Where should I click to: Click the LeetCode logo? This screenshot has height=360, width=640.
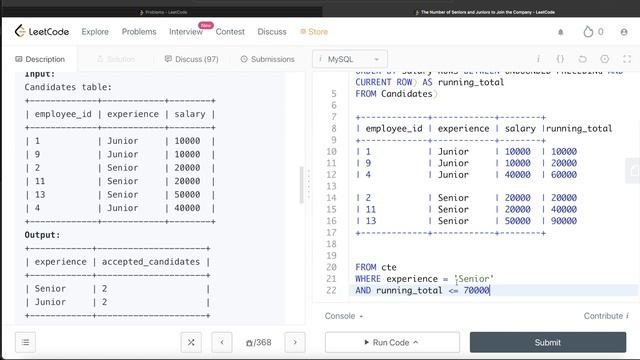[42, 31]
